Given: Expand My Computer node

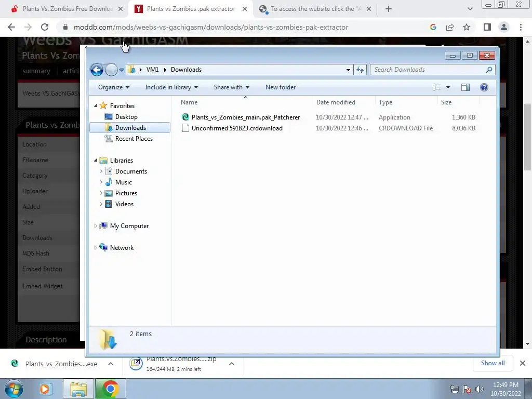Looking at the screenshot, I should pyautogui.click(x=96, y=225).
